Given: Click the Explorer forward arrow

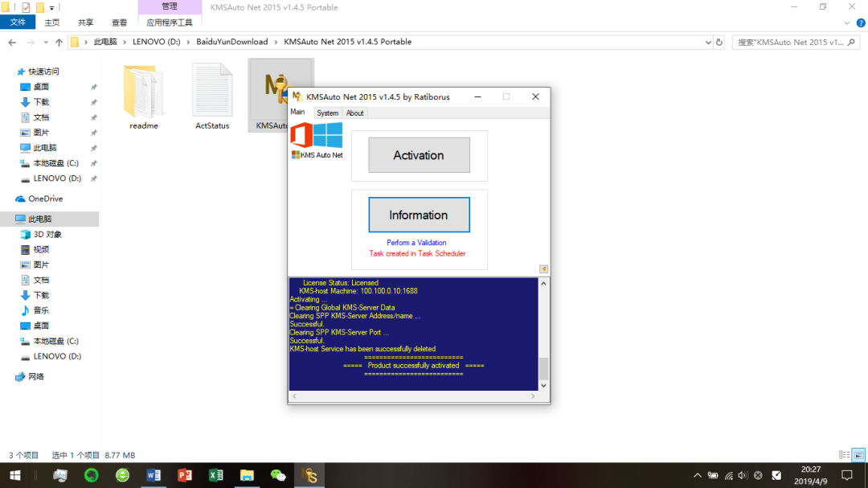Looking at the screenshot, I should (31, 42).
